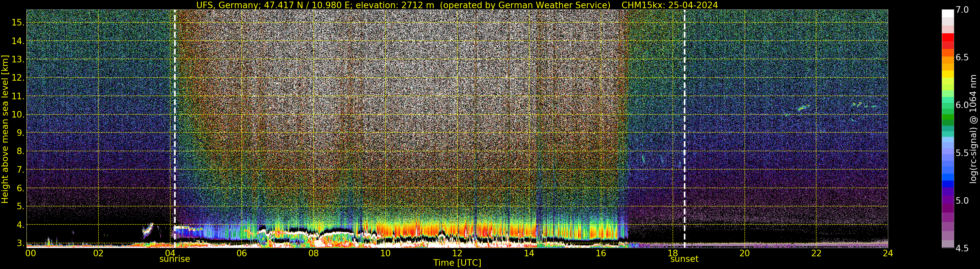Click the "13." height tick label

18,59
